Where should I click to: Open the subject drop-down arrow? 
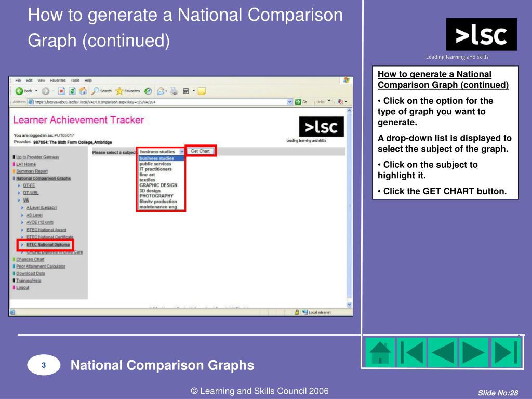182,152
